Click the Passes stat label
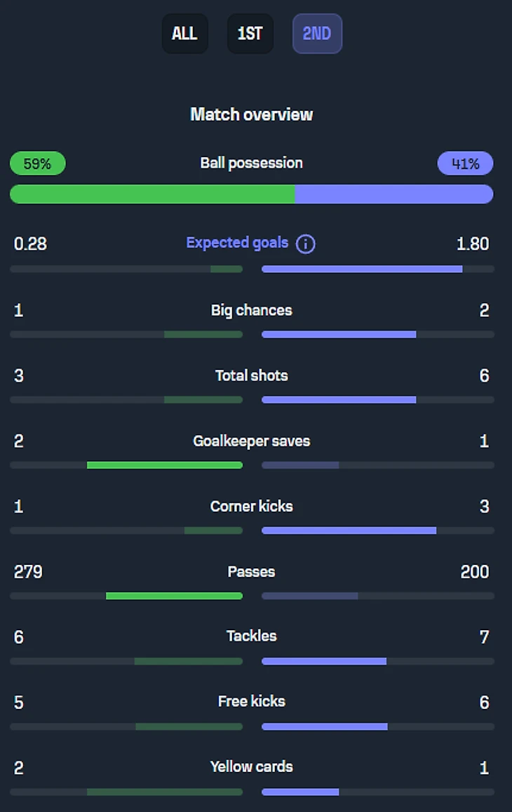The width and height of the screenshot is (512, 812). coord(251,571)
